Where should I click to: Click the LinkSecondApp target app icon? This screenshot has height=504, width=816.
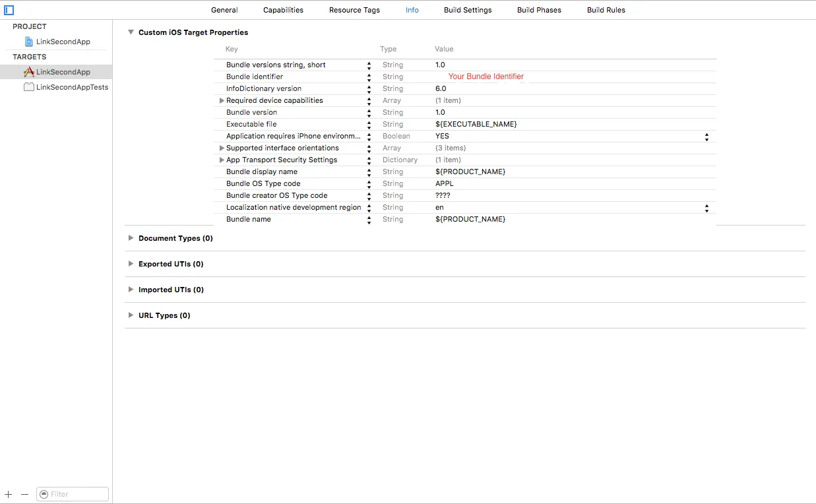coord(29,72)
